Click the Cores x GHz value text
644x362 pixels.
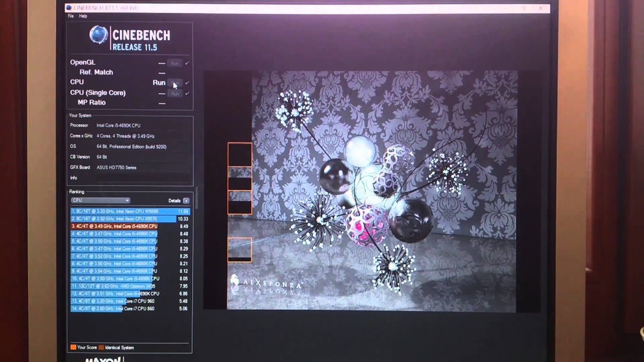coord(125,136)
